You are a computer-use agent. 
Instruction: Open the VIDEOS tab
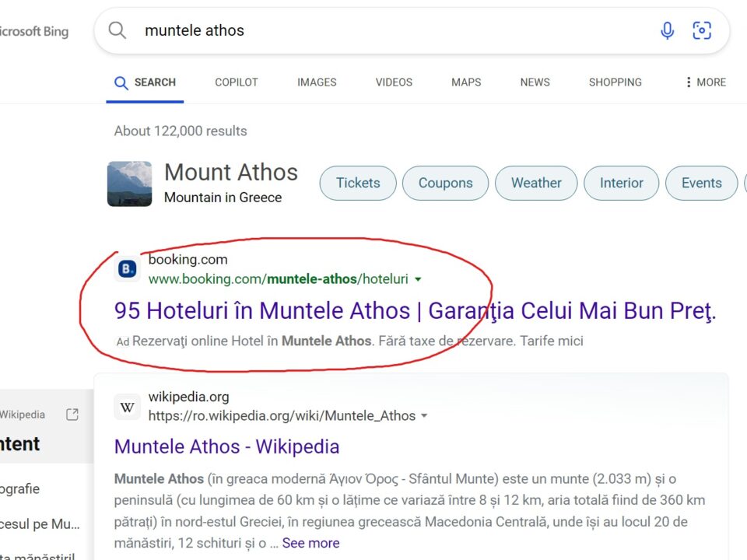click(394, 82)
